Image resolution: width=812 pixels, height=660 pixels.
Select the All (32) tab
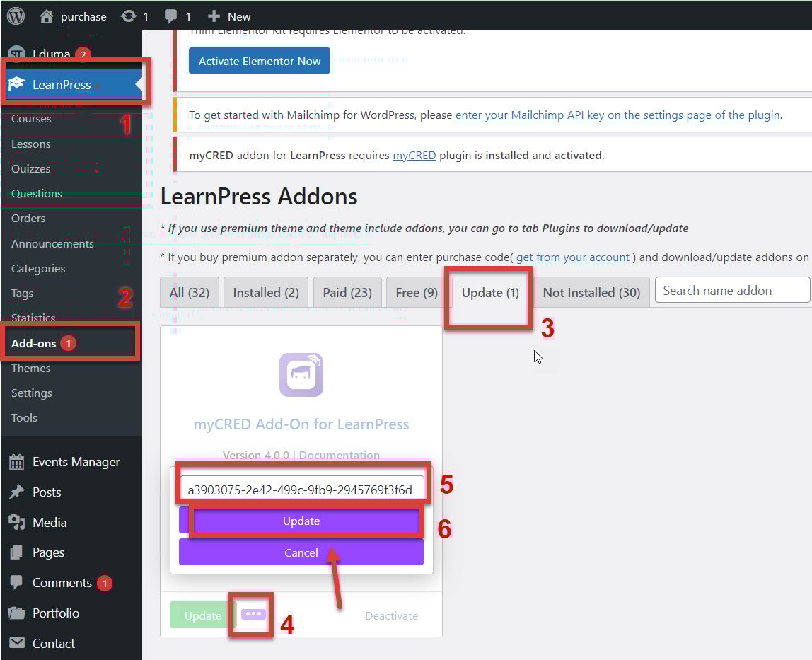tap(190, 293)
